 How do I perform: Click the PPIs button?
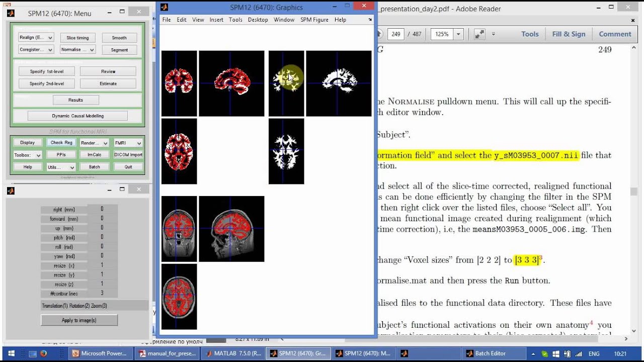[61, 155]
